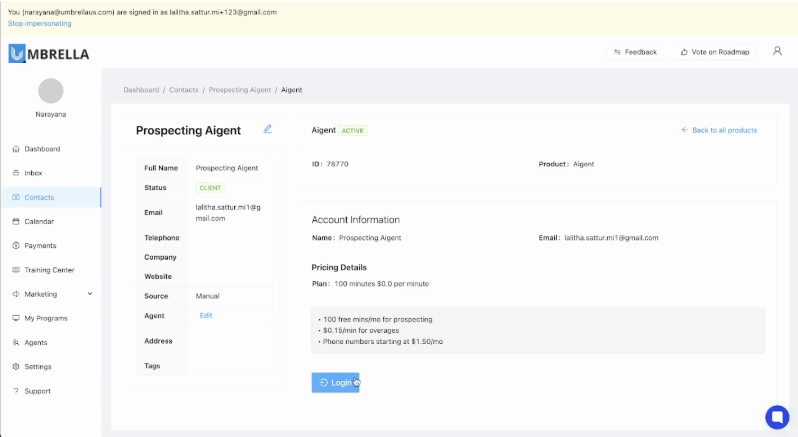798x437 pixels.
Task: Open the Calendar sidebar item
Action: 39,221
